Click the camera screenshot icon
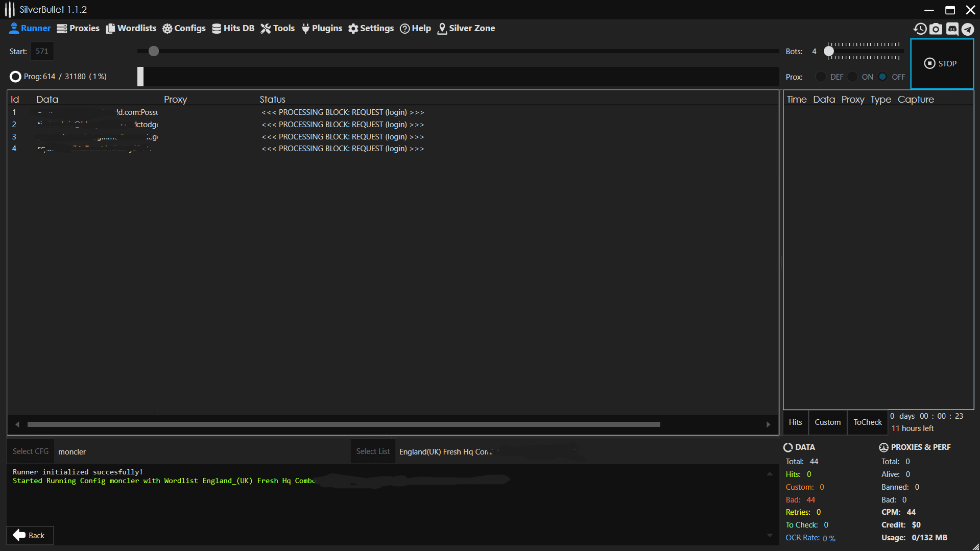 click(936, 29)
